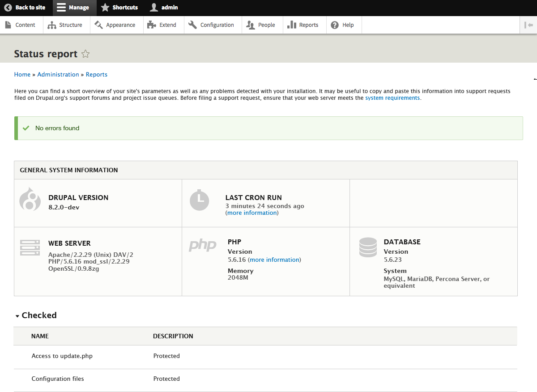Open the Administration breadcrumb link

tap(58, 75)
